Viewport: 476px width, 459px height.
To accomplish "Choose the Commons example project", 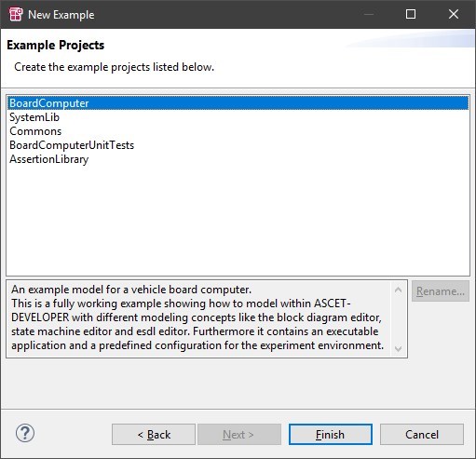I will coord(238,131).
